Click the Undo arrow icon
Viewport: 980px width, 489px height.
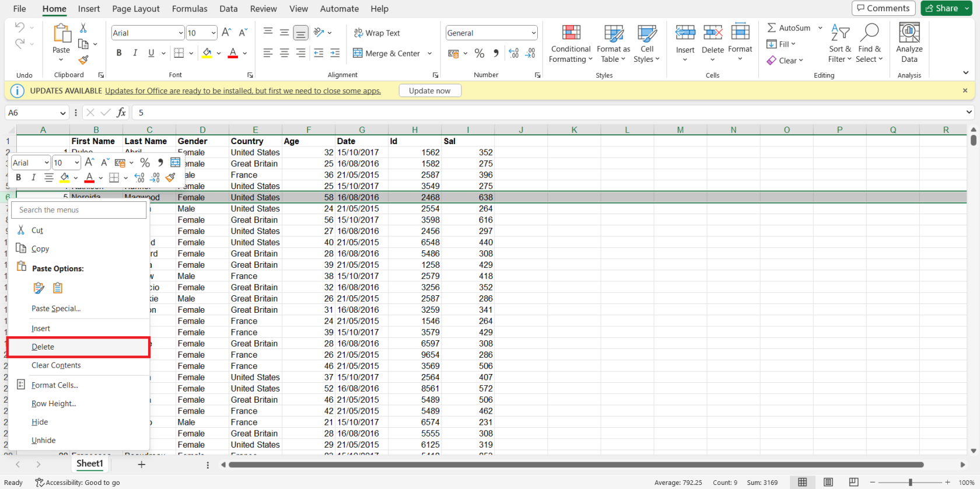click(20, 27)
